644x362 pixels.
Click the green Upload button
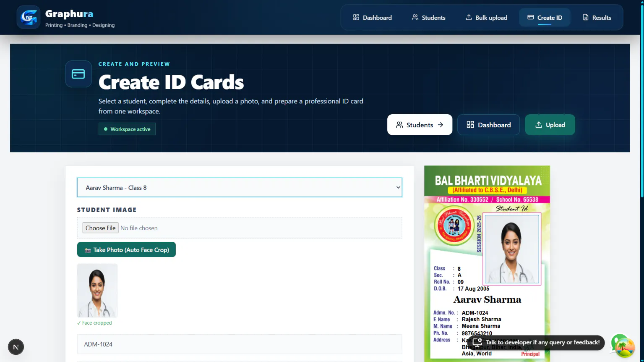pos(550,125)
